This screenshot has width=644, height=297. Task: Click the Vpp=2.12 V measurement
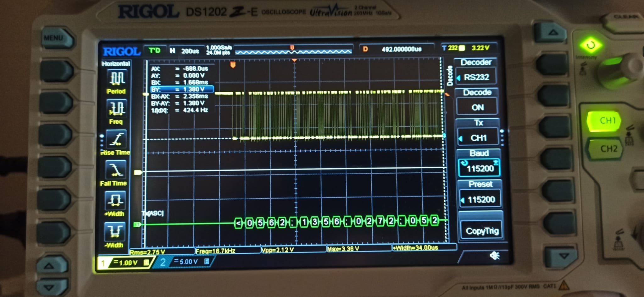click(278, 250)
